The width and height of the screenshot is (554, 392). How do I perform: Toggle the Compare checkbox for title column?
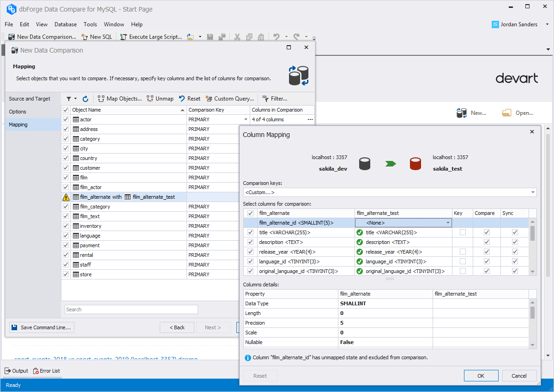486,232
